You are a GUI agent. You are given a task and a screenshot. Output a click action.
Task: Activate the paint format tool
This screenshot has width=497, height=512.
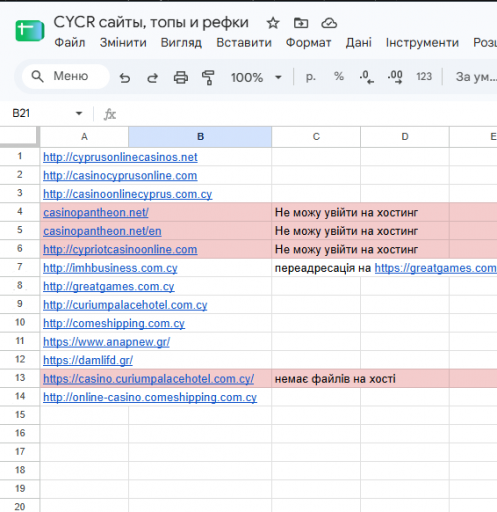[x=208, y=78]
